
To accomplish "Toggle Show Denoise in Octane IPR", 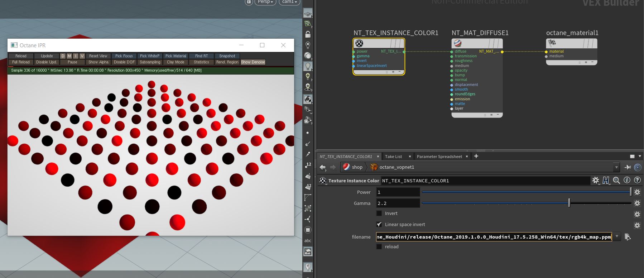I will point(253,62).
